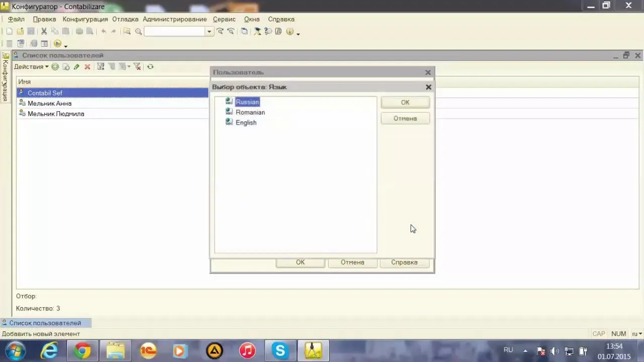Select user Мельник Анна in list
Screen dimensions: 644x362
[x=113, y=103]
